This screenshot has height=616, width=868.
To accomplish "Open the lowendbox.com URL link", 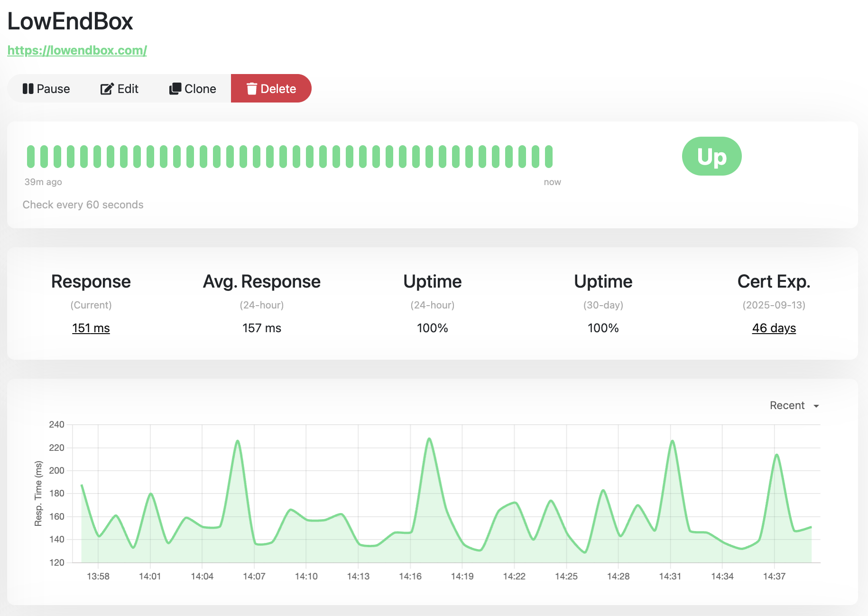I will tap(77, 50).
